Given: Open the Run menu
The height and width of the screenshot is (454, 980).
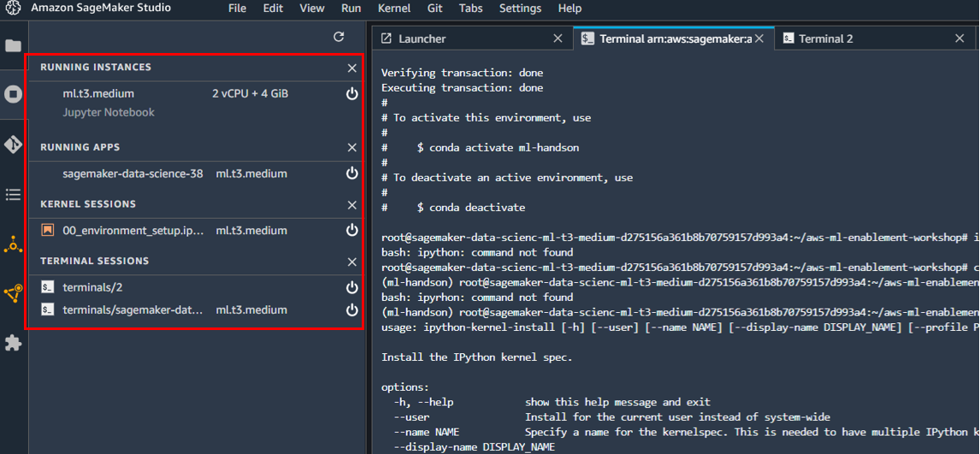Looking at the screenshot, I should (x=351, y=9).
